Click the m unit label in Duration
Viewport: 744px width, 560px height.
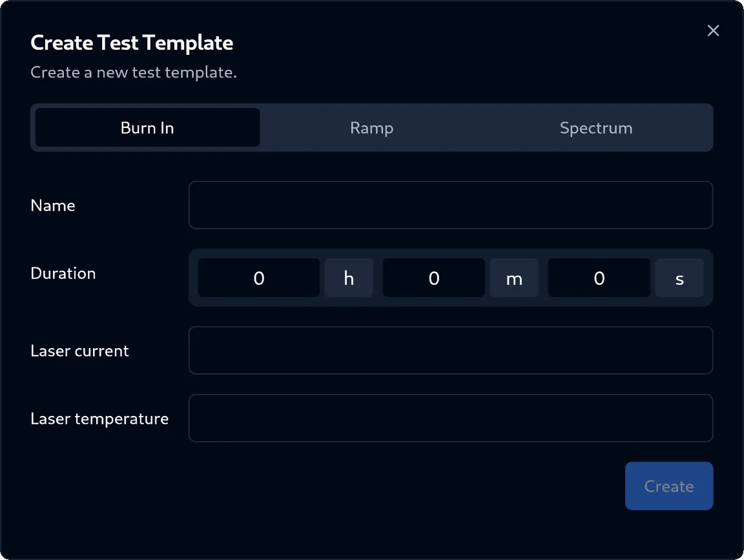coord(514,278)
